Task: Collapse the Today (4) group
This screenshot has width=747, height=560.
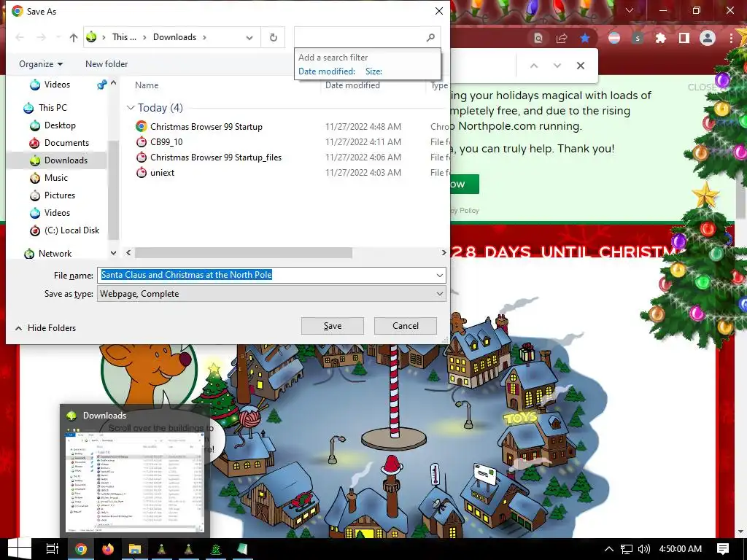Action: click(x=131, y=108)
